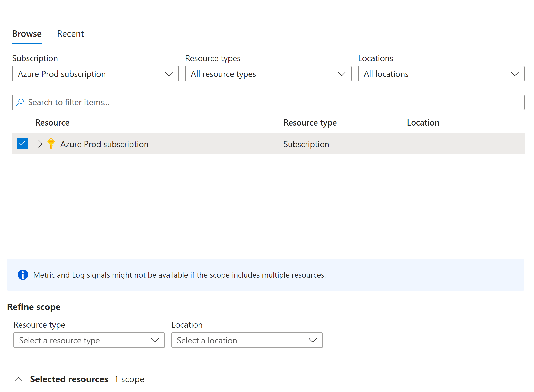Expand the Azure Prod subscription tree row
Viewport: 534px width, 392px height.
tap(40, 144)
